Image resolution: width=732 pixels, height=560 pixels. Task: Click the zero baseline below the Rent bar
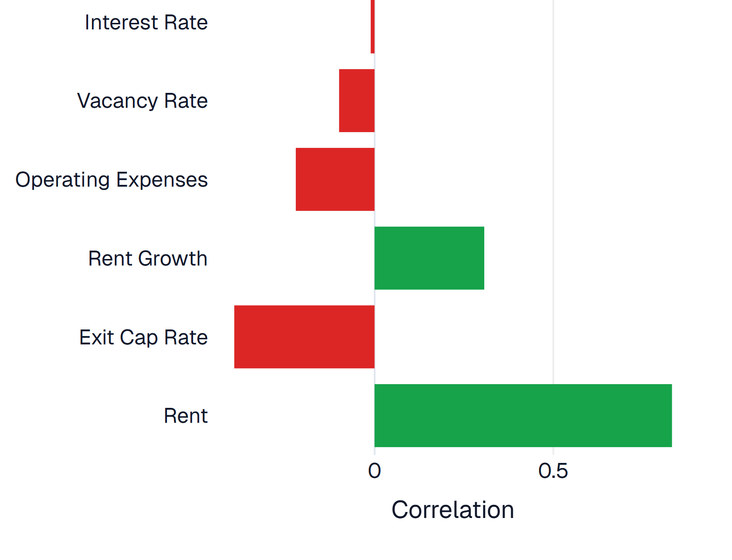tap(374, 451)
